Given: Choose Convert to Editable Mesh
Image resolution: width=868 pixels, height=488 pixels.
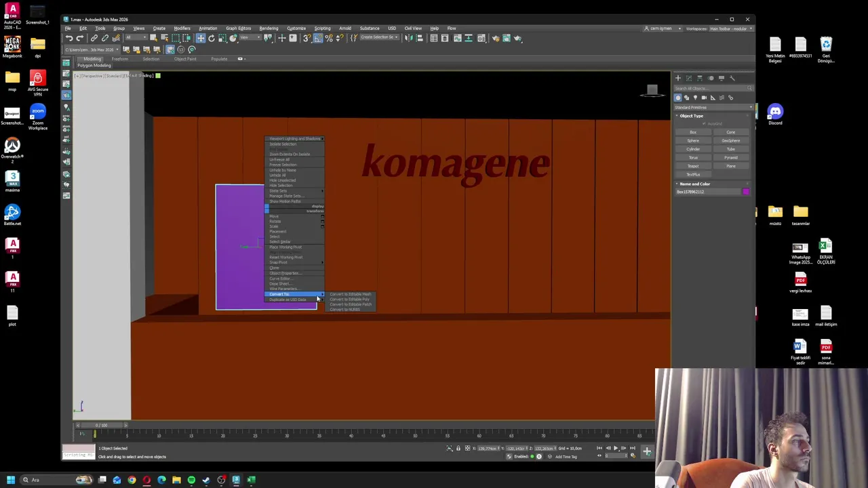Looking at the screenshot, I should click(351, 294).
